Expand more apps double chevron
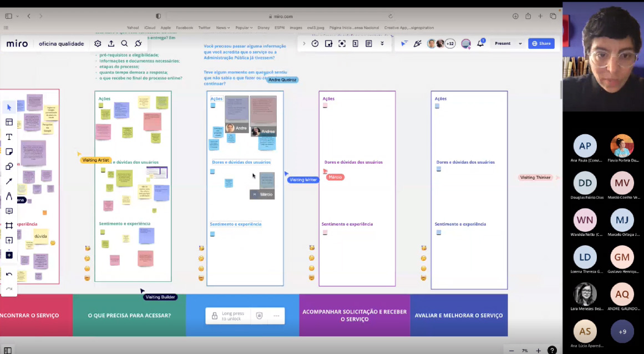644x354 pixels. click(382, 43)
